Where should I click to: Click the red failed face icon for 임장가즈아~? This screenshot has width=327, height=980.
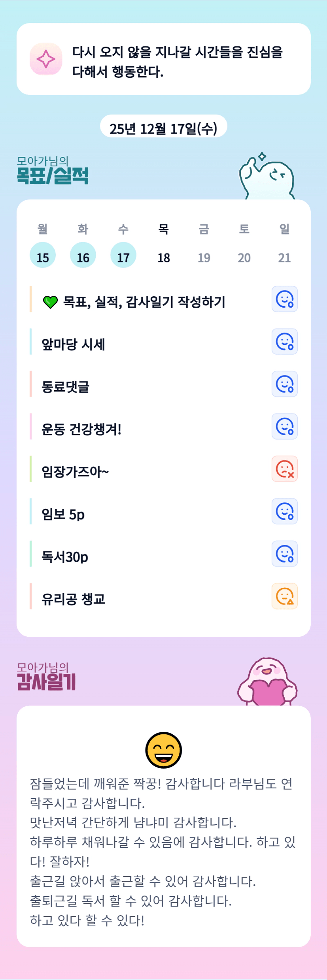(284, 469)
